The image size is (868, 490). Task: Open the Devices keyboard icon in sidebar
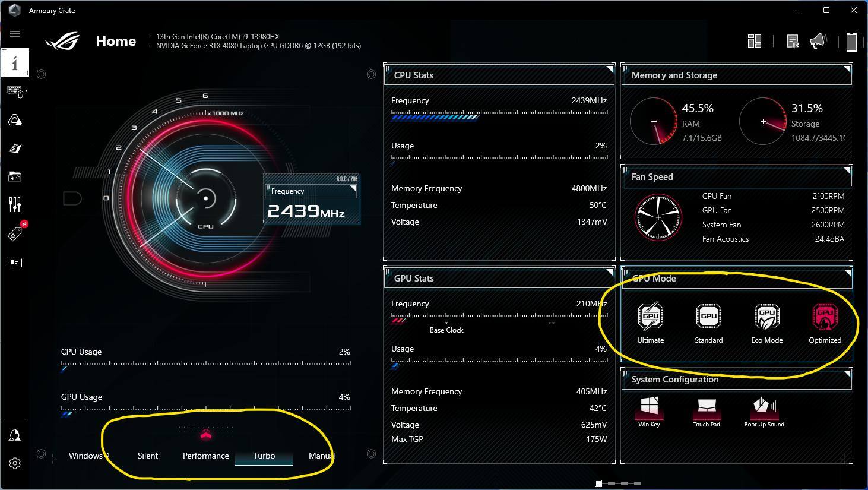coord(15,91)
